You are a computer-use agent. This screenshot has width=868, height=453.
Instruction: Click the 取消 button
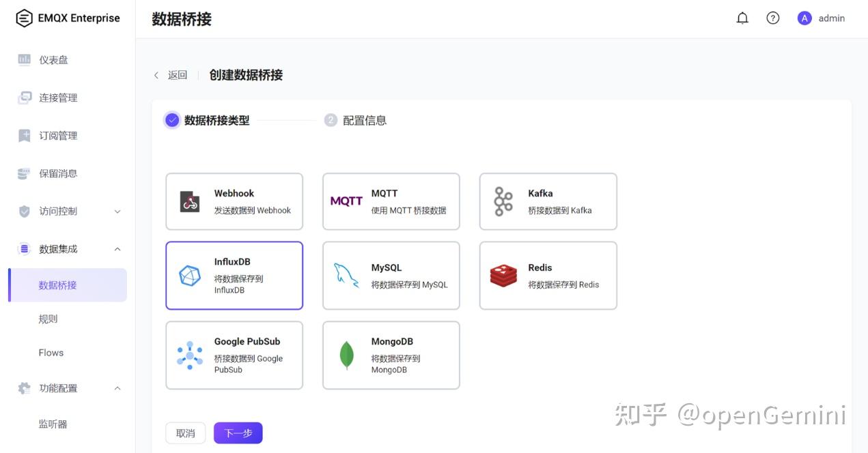tap(186, 433)
